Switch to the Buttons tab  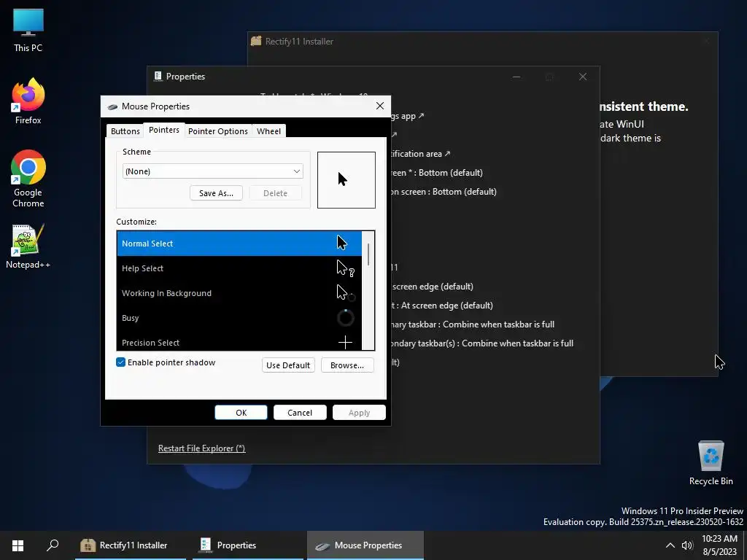click(125, 131)
